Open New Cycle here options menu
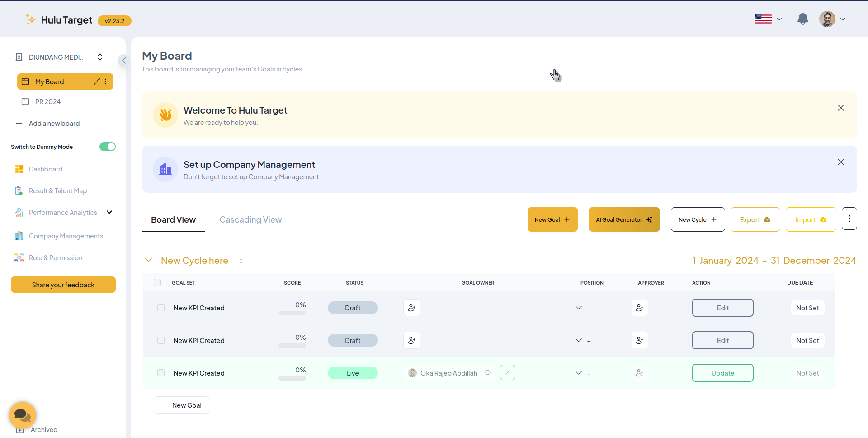This screenshot has width=868, height=438. (x=241, y=260)
